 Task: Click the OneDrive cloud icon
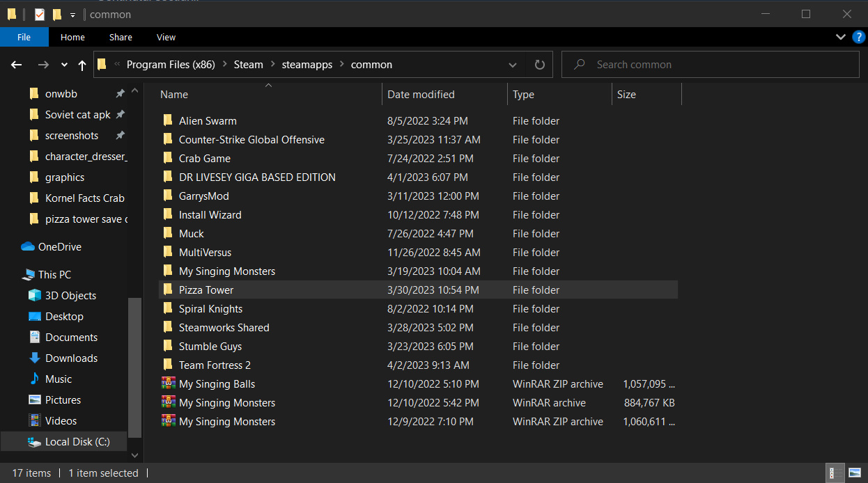coord(28,247)
